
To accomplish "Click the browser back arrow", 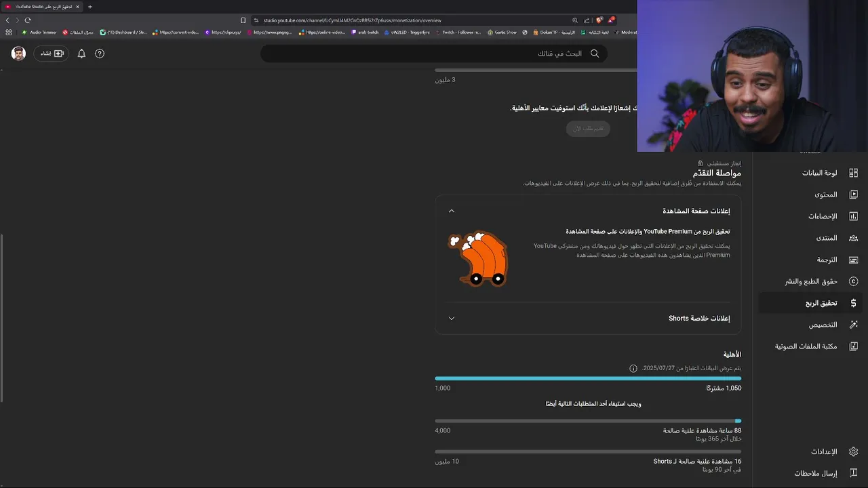I will pyautogui.click(x=7, y=20).
